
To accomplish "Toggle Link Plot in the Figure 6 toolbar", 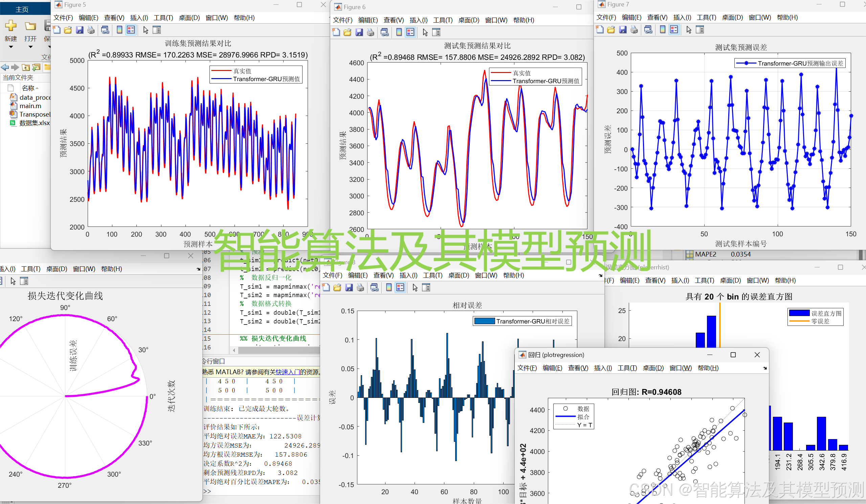I will click(x=384, y=32).
